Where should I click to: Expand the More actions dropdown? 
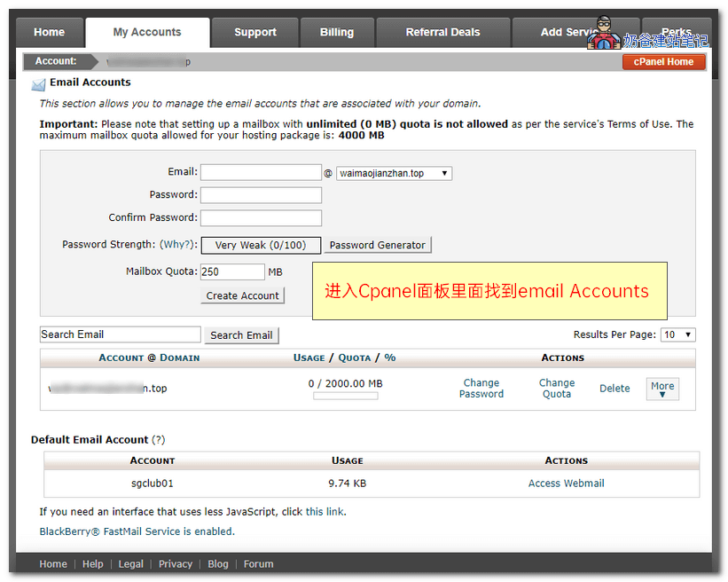coord(662,388)
